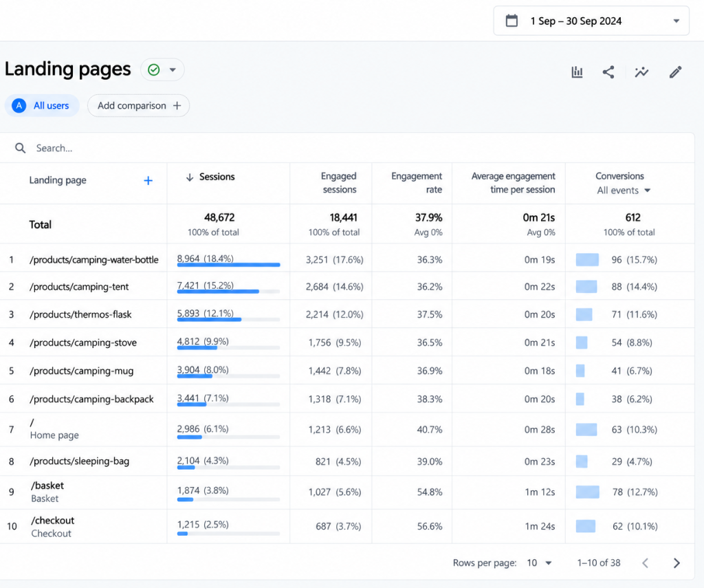Viewport: 704px width, 588px height.
Task: Customize report with pencil icon
Action: click(675, 72)
